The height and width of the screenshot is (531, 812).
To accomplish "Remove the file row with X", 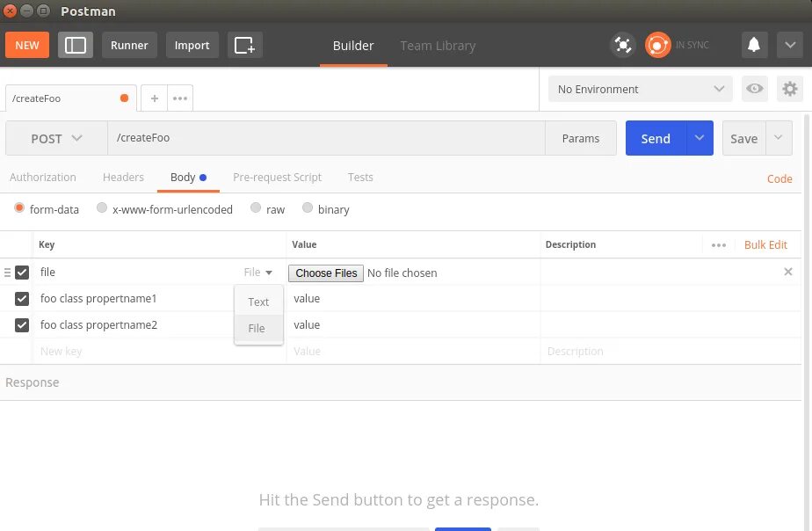I will [788, 272].
